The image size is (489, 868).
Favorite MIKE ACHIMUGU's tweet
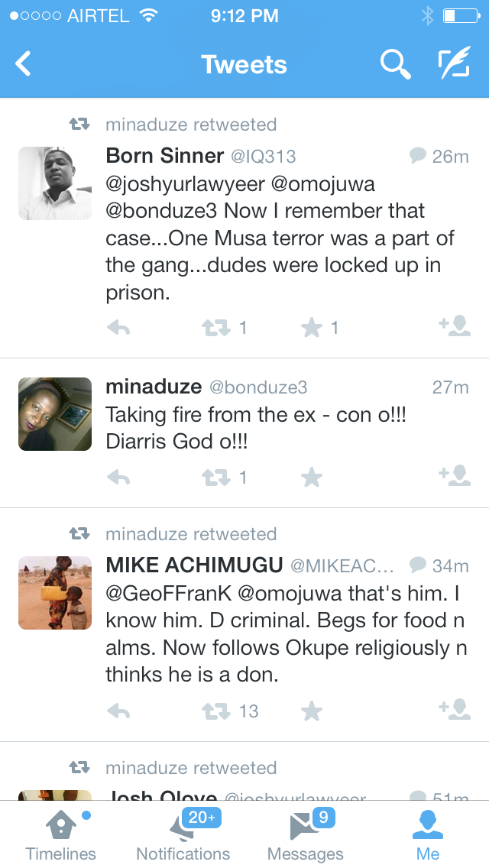pyautogui.click(x=311, y=712)
